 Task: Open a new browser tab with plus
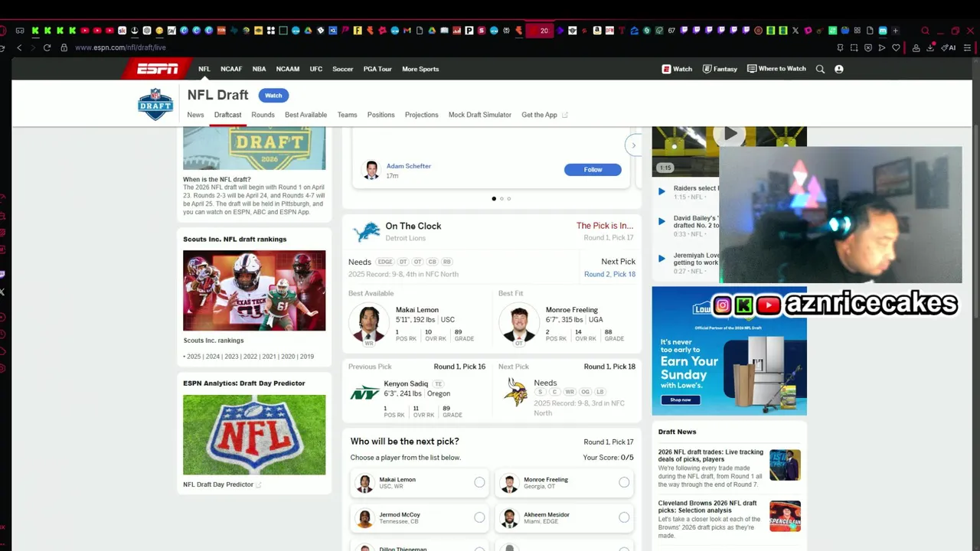(895, 31)
